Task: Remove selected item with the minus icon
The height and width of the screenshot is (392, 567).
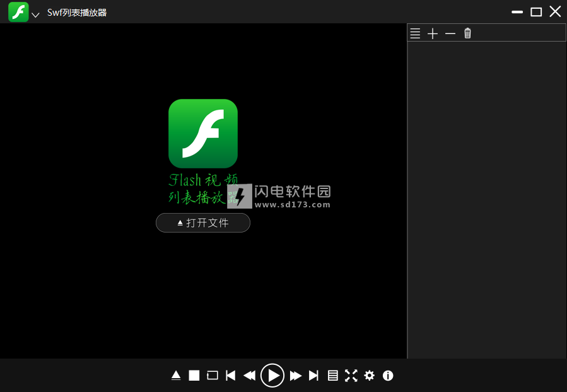Action: (450, 33)
